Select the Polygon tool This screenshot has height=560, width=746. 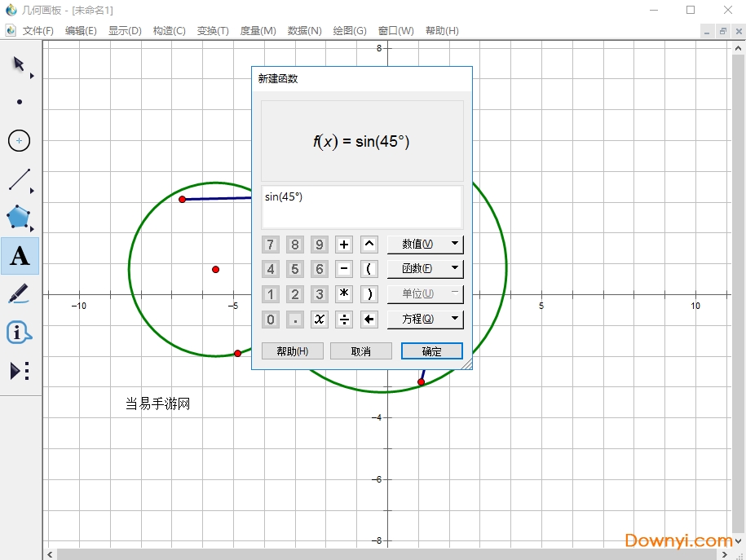pyautogui.click(x=20, y=218)
